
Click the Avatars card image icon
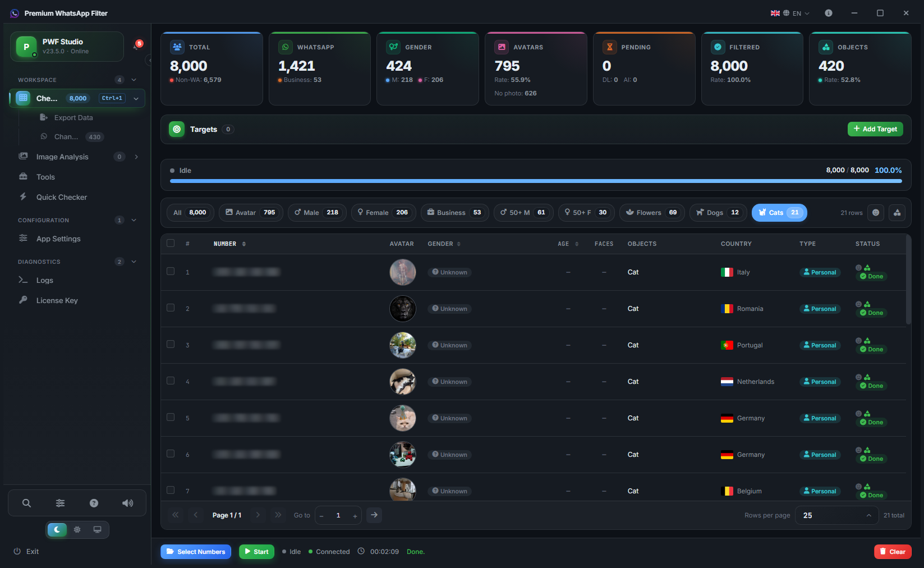pyautogui.click(x=502, y=47)
